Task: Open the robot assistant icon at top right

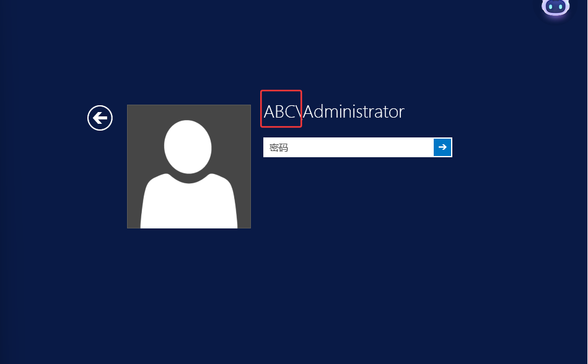Action: click(556, 7)
